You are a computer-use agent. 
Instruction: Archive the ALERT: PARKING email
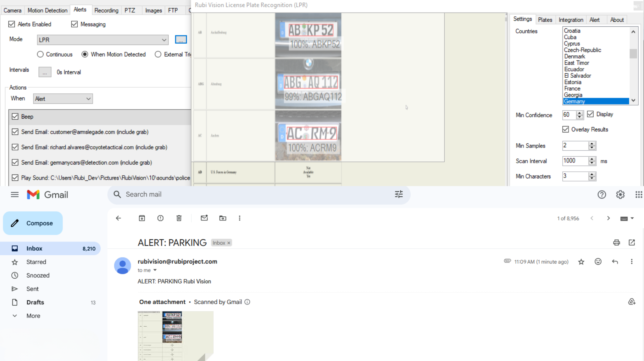[142, 218]
